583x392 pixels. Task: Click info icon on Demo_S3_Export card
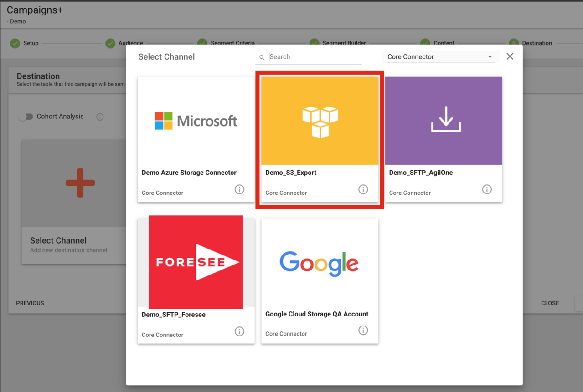pos(363,189)
